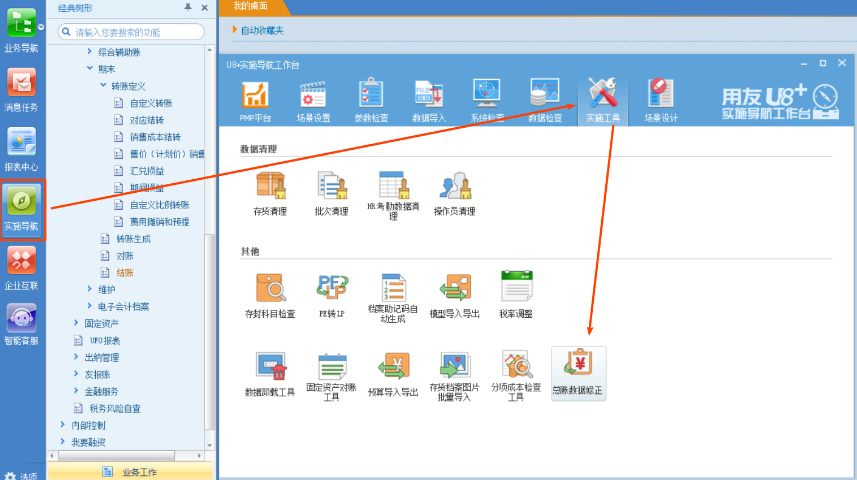This screenshot has height=480, width=857.
Task: Switch to the PMP平台 tab
Action: tap(256, 100)
